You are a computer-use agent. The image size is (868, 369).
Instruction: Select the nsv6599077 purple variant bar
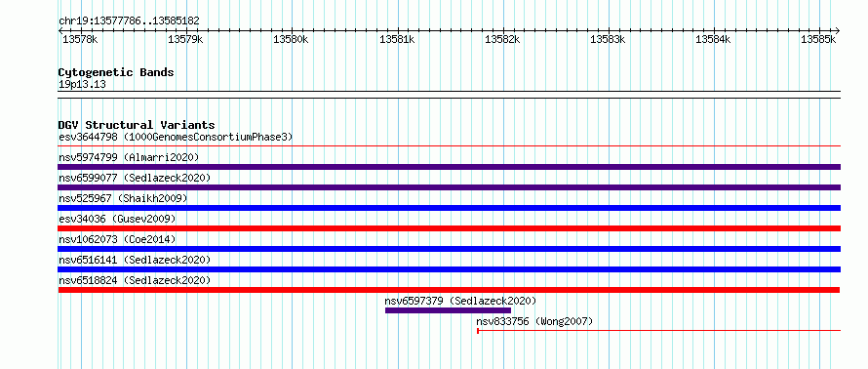coord(449,187)
